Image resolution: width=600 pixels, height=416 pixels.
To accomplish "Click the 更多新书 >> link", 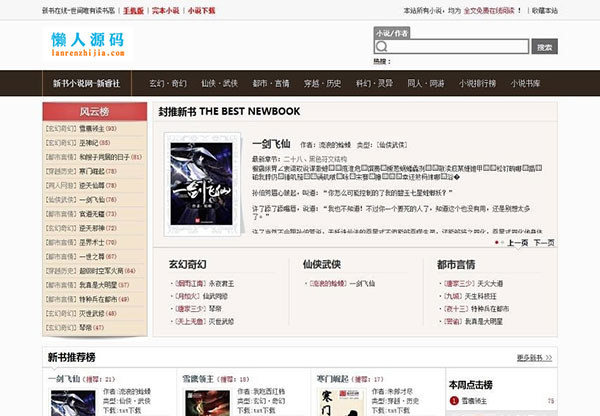I will point(535,357).
